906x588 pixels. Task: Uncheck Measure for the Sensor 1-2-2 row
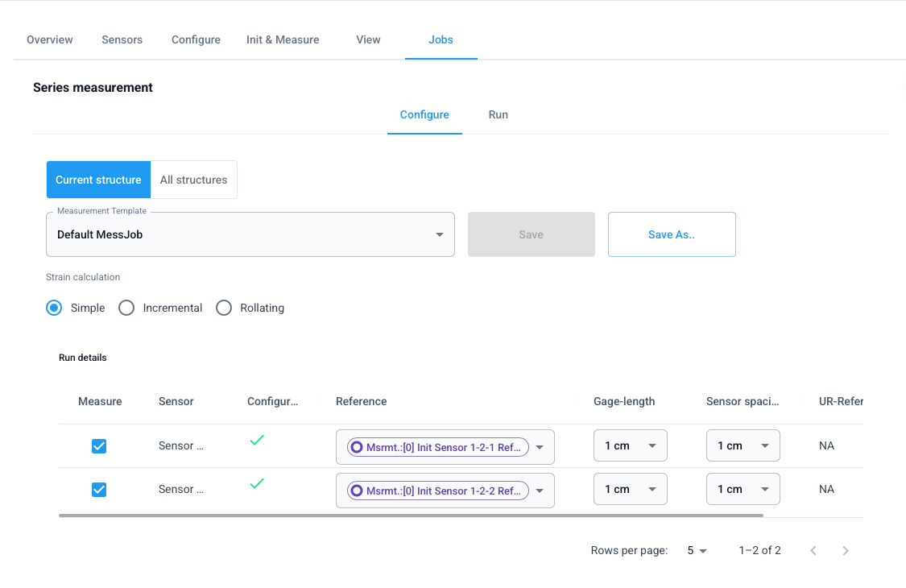[99, 490]
